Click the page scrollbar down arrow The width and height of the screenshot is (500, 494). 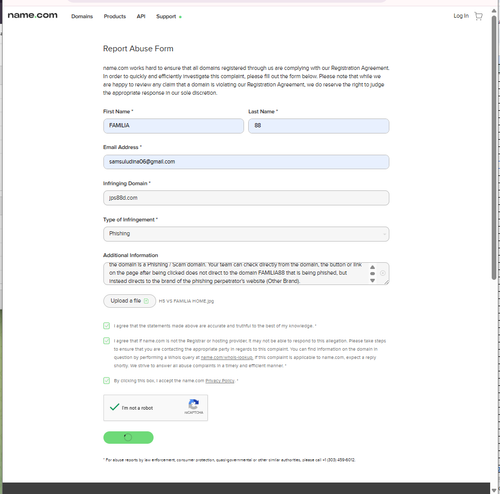pyautogui.click(x=494, y=490)
